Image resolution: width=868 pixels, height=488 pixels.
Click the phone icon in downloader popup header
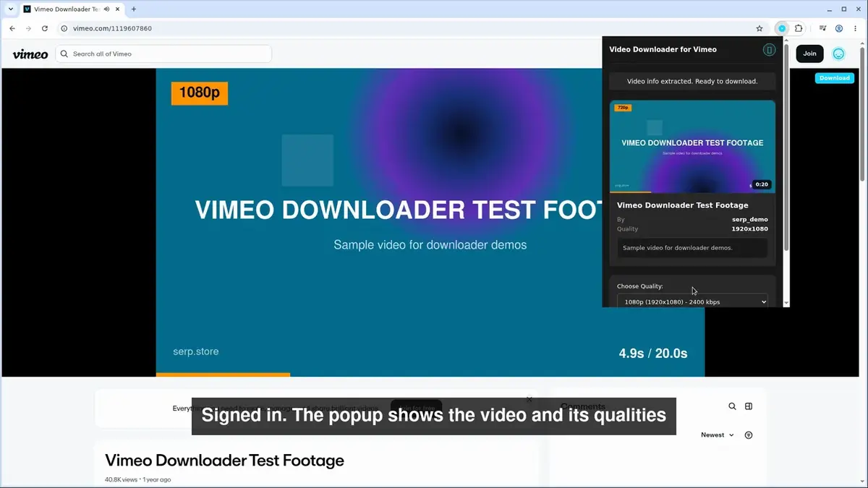coord(769,50)
